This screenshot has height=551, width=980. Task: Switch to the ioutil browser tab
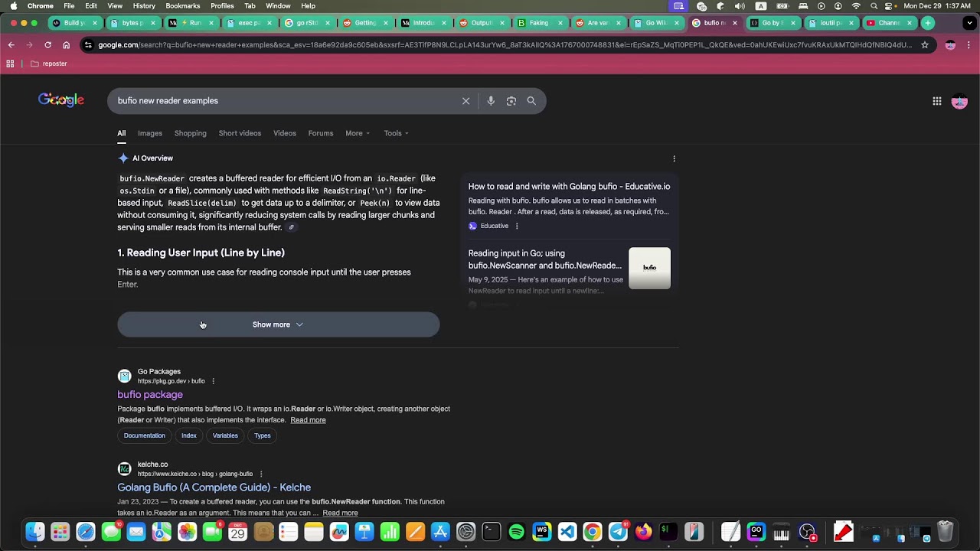(x=831, y=23)
